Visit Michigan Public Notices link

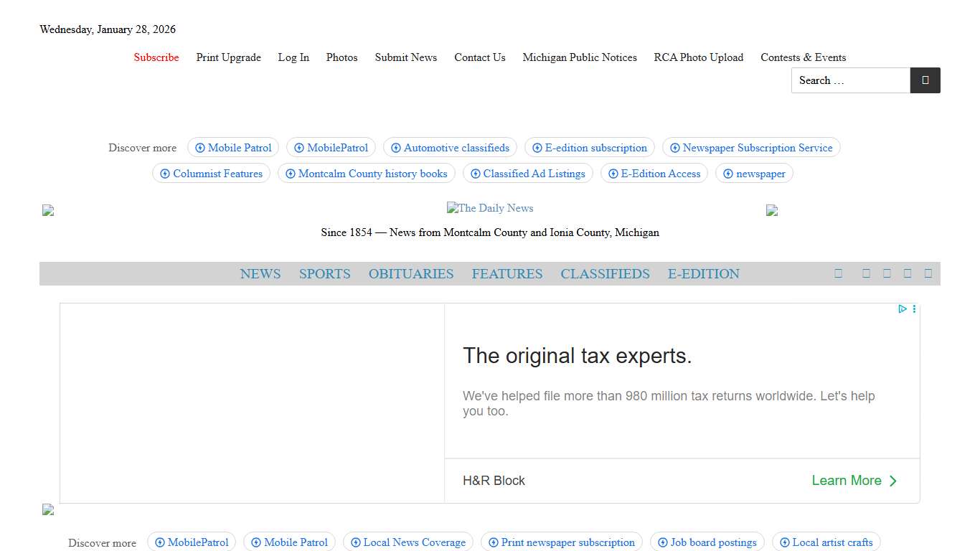pyautogui.click(x=580, y=57)
